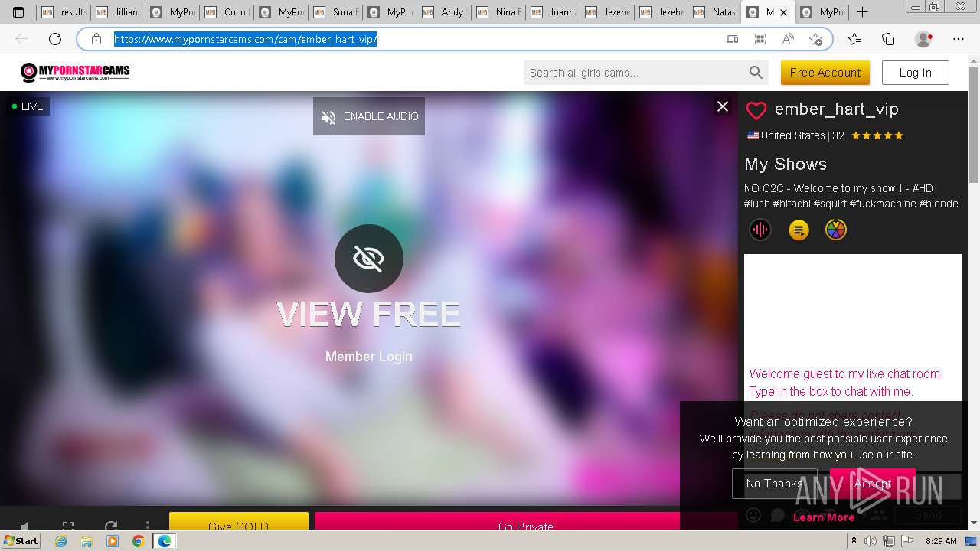
Task: Accept the optimized experience prompt
Action: [873, 484]
